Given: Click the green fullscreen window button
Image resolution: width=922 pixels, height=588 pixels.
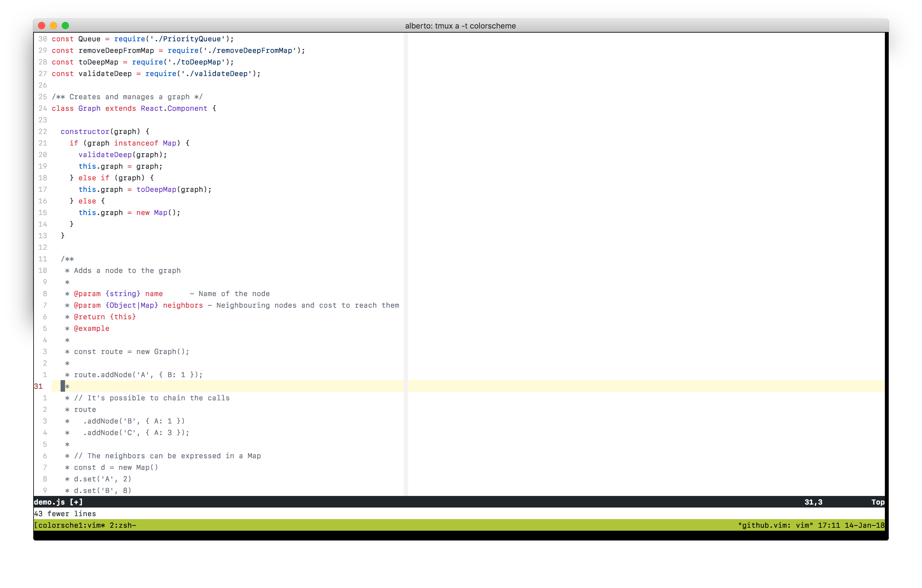Looking at the screenshot, I should [65, 26].
